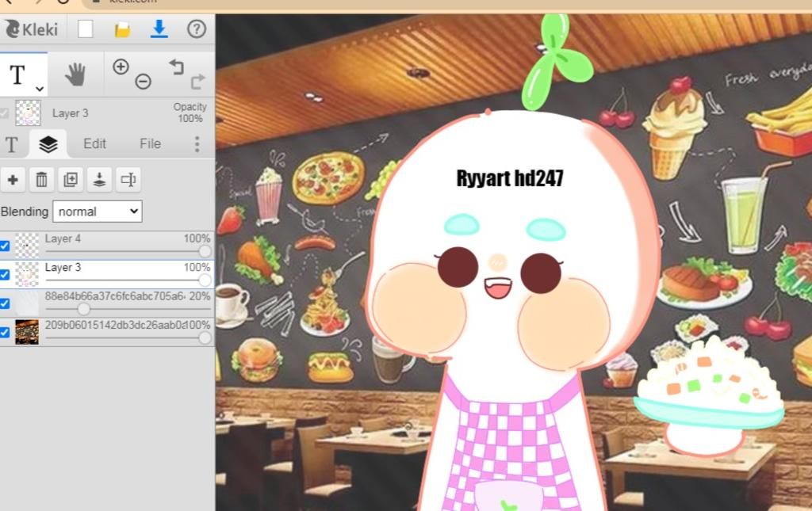Click the Layer 3 thumbnail in the layers list
Image resolution: width=812 pixels, height=511 pixels.
27,274
